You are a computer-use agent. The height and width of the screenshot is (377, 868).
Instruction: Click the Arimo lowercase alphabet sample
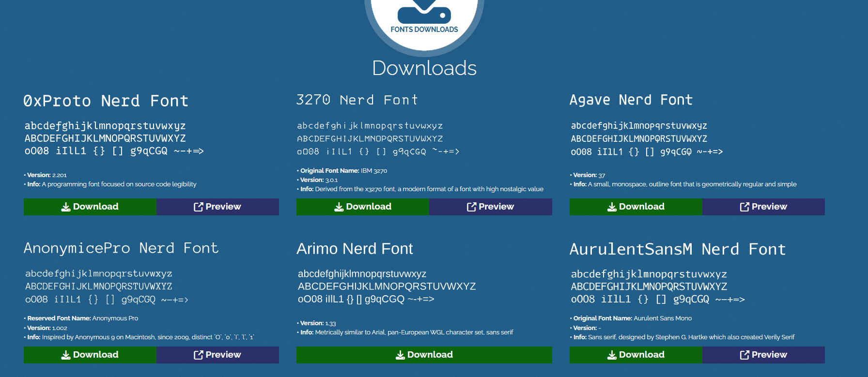(362, 274)
